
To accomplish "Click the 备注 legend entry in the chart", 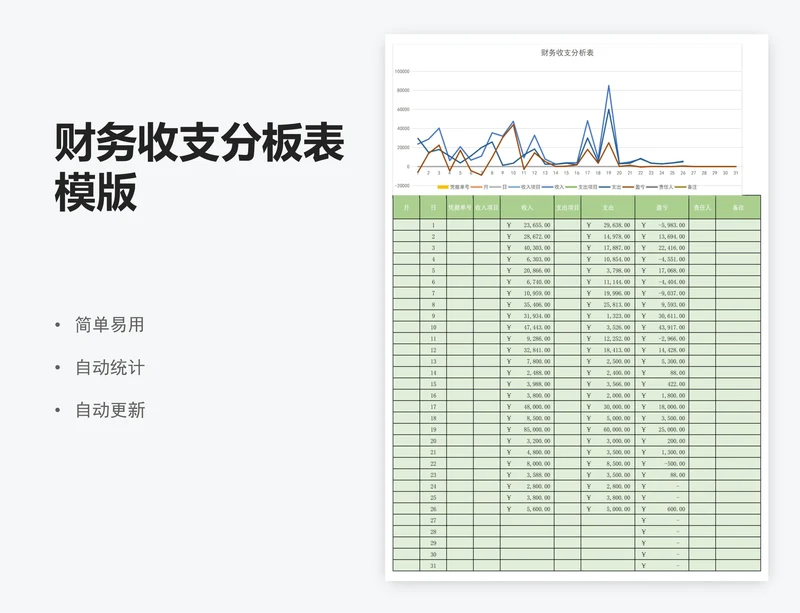I will click(687, 187).
